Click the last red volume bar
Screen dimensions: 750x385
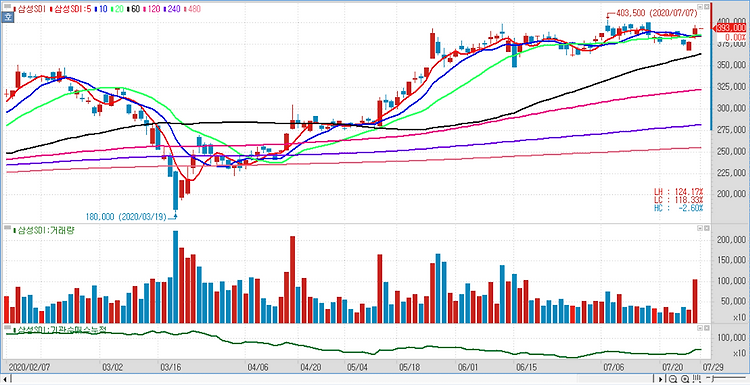[x=695, y=301]
